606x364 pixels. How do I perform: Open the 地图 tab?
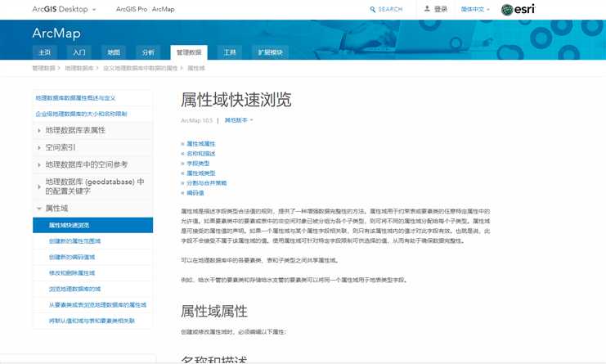[114, 52]
